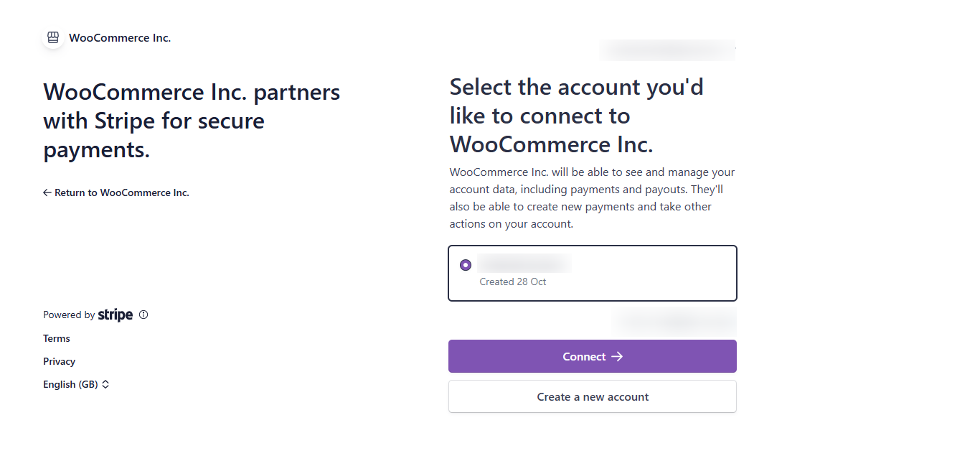
Task: Open the info tooltip beside Powered by Stripe
Action: coord(143,314)
